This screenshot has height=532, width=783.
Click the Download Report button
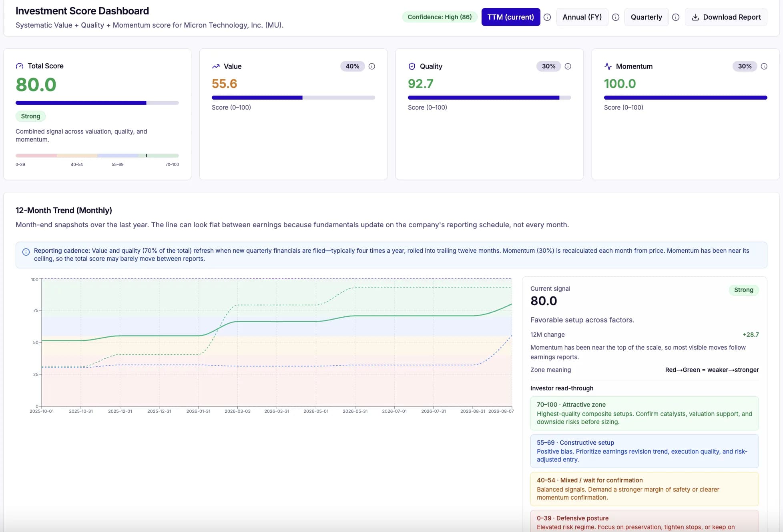[x=726, y=17]
